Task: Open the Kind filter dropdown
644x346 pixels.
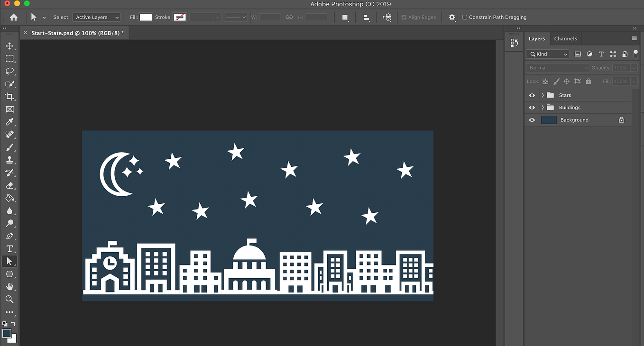Action: click(548, 54)
